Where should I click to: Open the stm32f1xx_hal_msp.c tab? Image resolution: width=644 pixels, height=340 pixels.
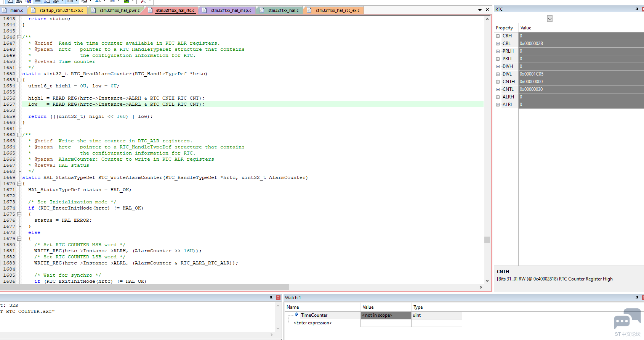(x=227, y=10)
